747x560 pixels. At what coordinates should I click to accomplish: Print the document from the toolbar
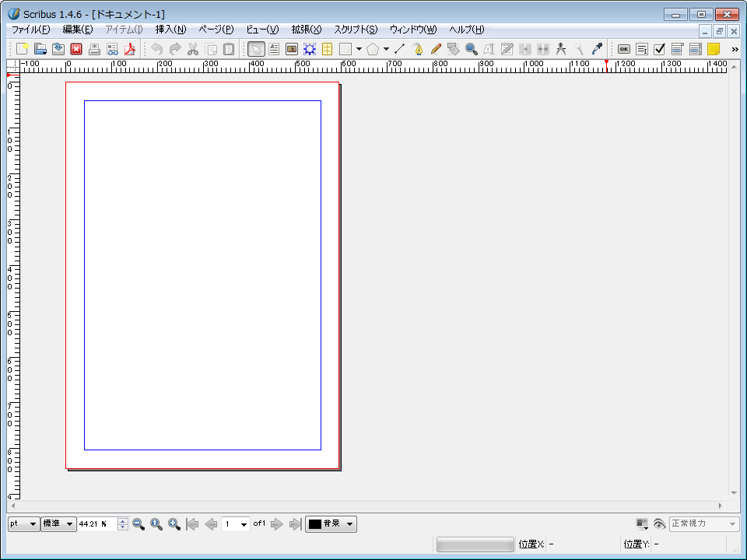pyautogui.click(x=94, y=49)
